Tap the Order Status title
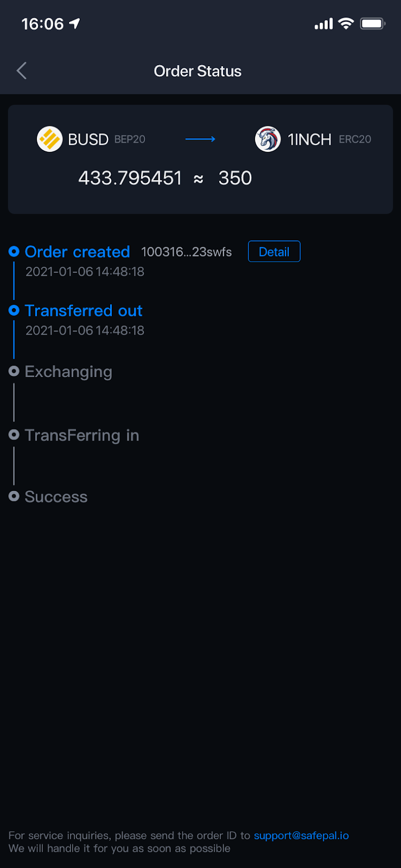 pyautogui.click(x=198, y=71)
